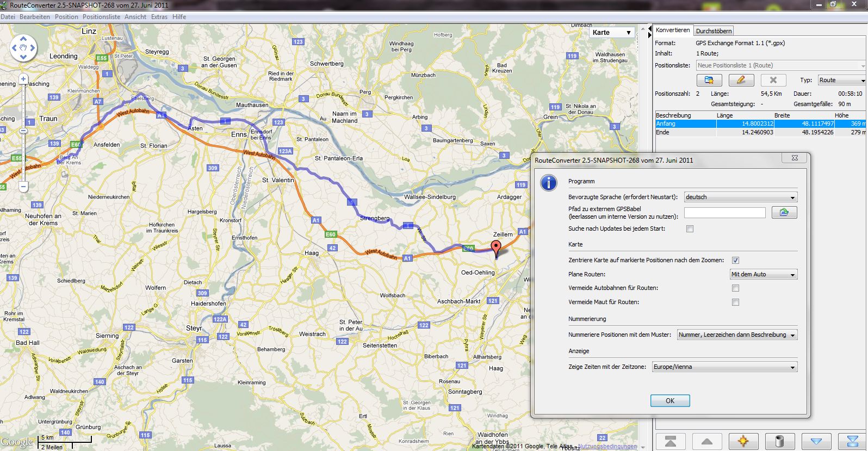
Task: Open the Nutzungsbedingungen link on map
Action: [607, 447]
